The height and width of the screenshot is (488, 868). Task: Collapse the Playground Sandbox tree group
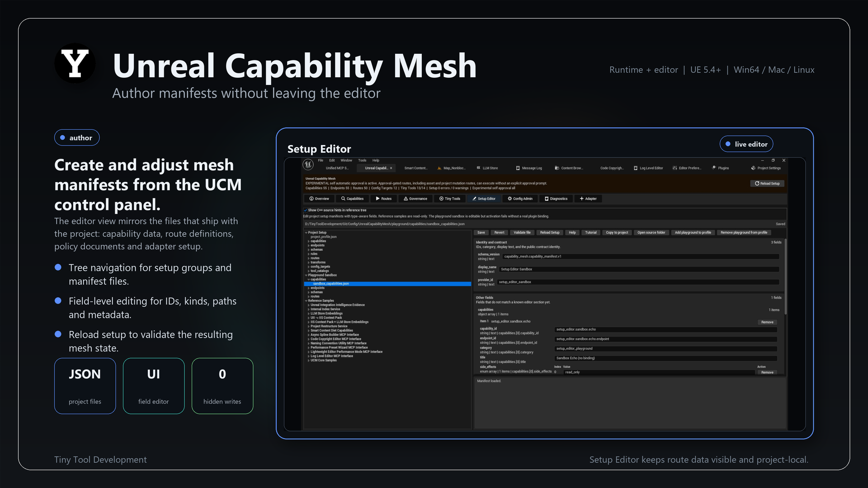point(306,275)
